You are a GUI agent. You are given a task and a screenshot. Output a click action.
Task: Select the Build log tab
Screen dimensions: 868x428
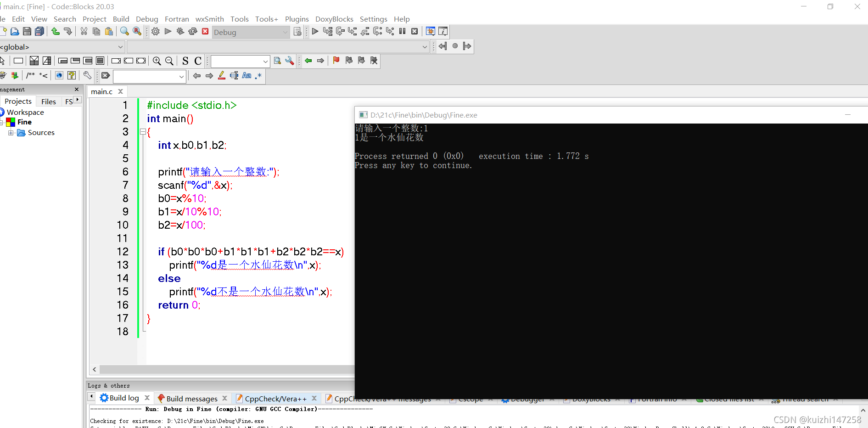coord(124,398)
